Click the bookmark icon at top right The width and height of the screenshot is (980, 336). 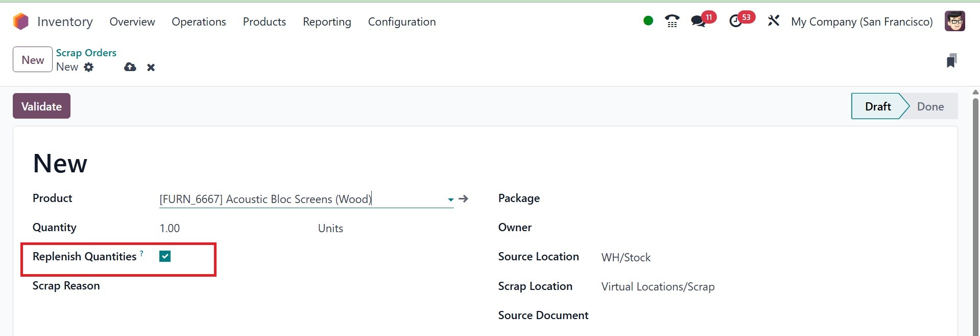click(x=951, y=61)
